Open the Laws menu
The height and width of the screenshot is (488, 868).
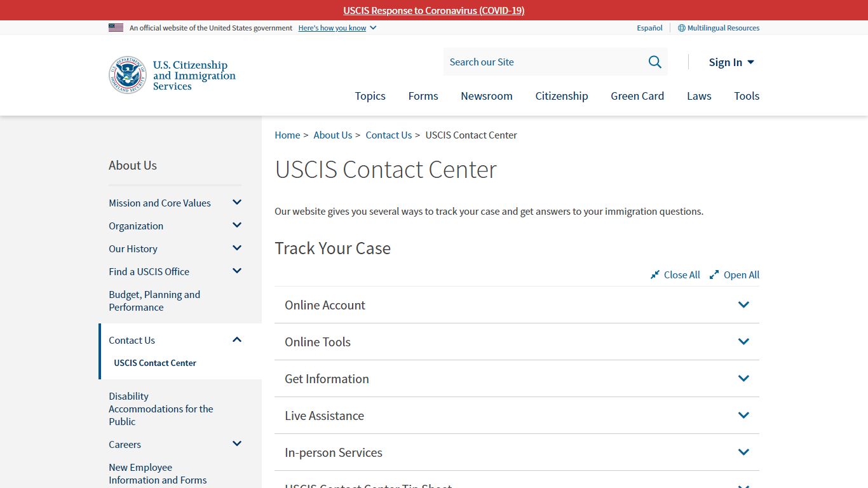[x=699, y=96]
